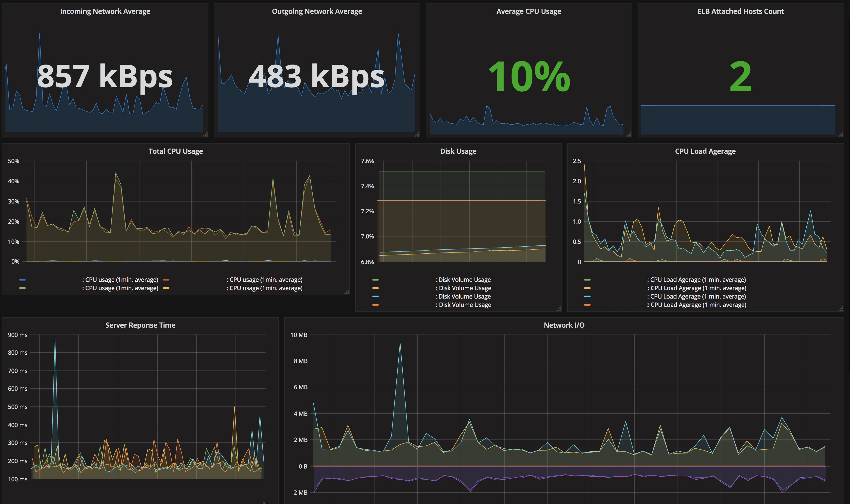Open the CPU Load Agerage title menu

click(x=705, y=151)
